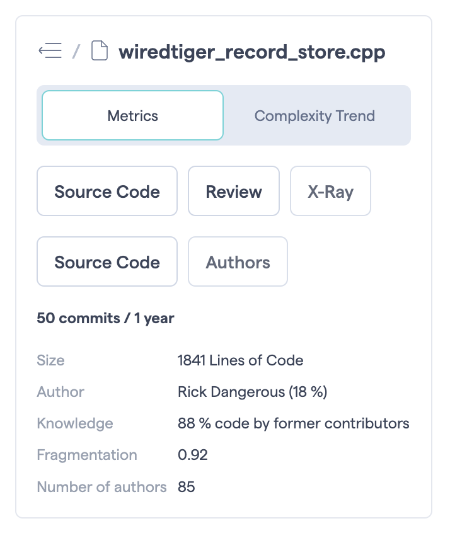
Task: Click the 1841 Lines of Code value
Action: 240,360
